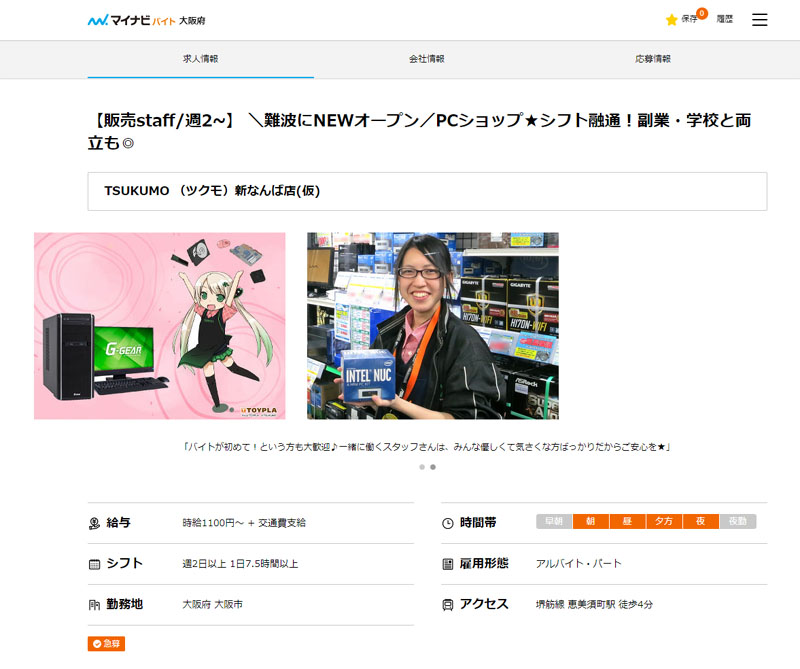Viewport: 800px width, 669px height.
Task: Click the image caption text below photos
Action: tap(427, 447)
